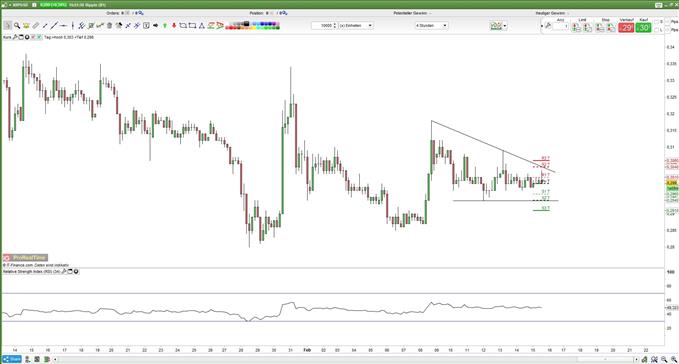Expand the chart style dropdown arrow
679x364 pixels.
[505, 26]
